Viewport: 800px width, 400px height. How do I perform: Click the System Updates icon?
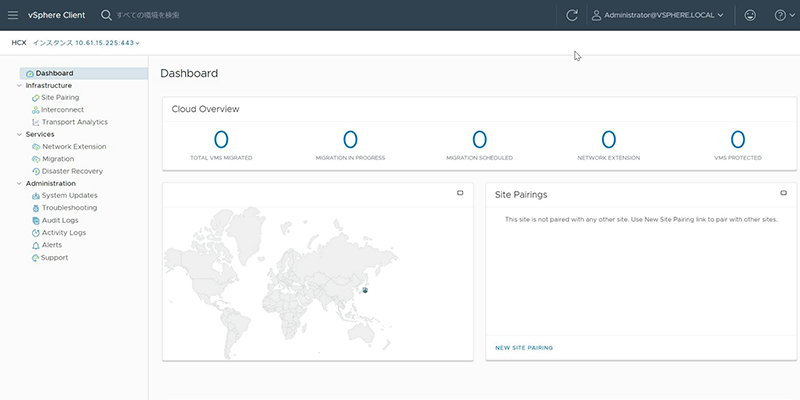pos(36,196)
